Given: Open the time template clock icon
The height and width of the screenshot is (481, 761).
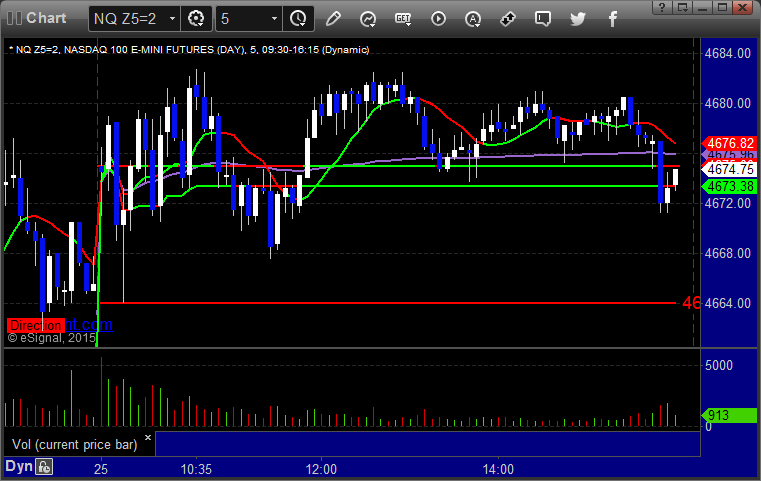Looking at the screenshot, I should pos(298,19).
